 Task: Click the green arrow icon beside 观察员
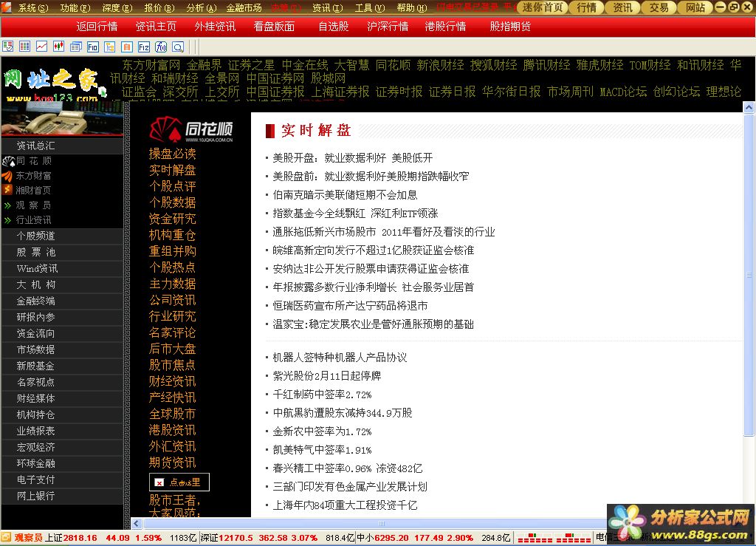(x=7, y=205)
